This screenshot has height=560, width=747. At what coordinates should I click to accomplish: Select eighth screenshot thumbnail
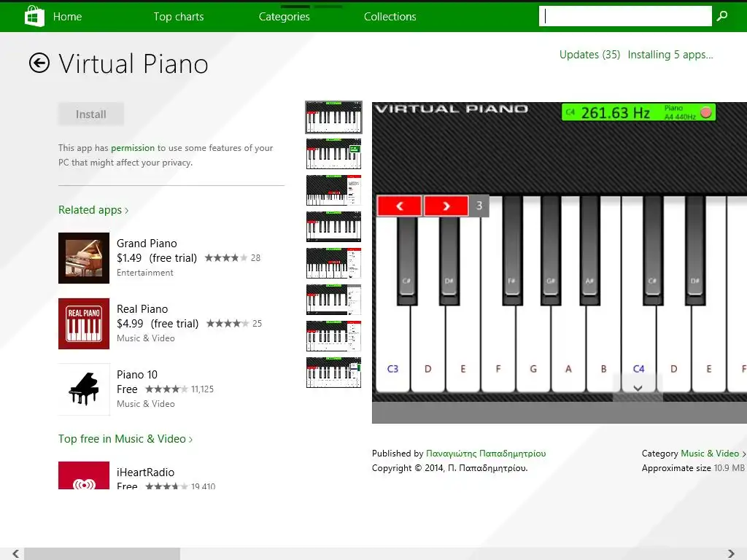[333, 373]
